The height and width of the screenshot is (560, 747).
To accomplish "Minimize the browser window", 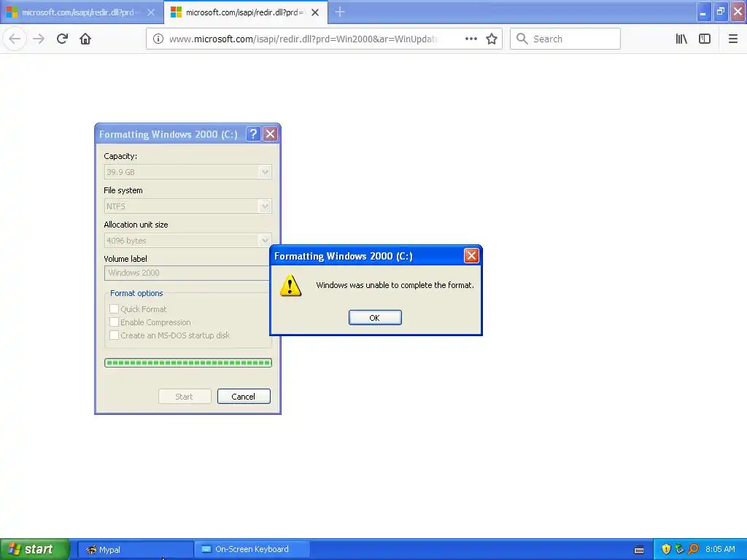I will pos(703,12).
